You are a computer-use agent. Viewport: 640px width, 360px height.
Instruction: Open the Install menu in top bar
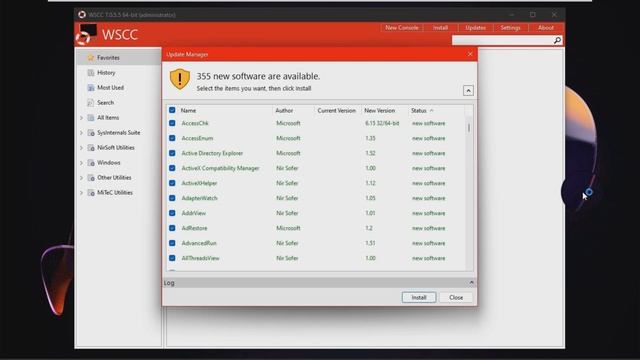coord(440,28)
